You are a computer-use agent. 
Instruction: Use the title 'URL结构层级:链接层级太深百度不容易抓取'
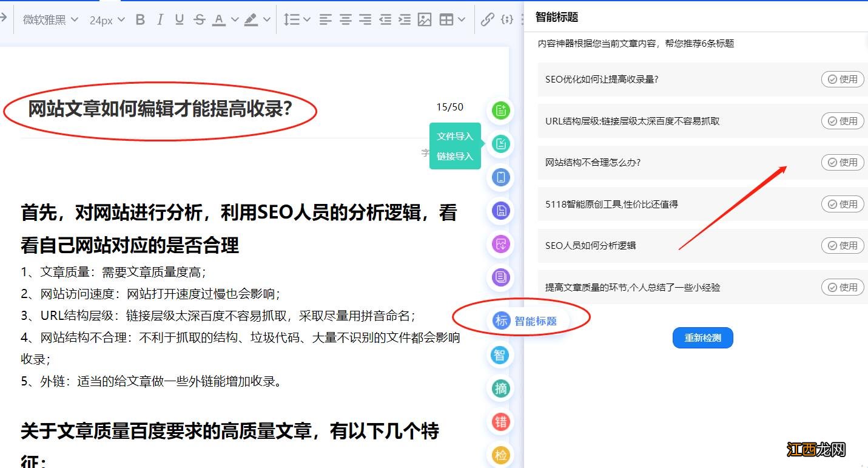click(x=843, y=121)
